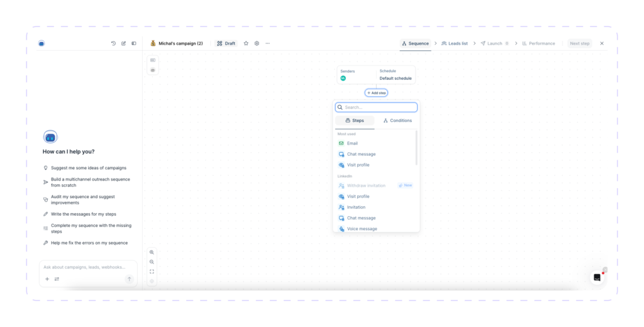The height and width of the screenshot is (327, 644).
Task: Select Complete my sequence with missing steps
Action: [91, 228]
